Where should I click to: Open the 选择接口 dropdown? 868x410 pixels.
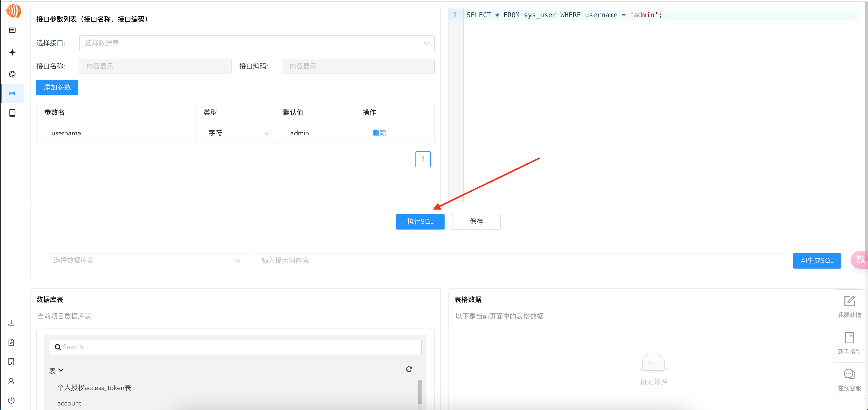(256, 43)
